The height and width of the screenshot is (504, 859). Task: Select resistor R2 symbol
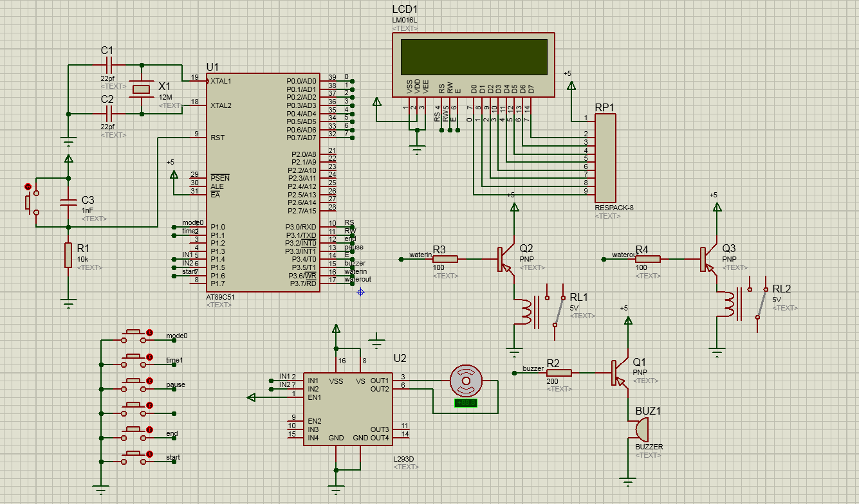pyautogui.click(x=559, y=372)
